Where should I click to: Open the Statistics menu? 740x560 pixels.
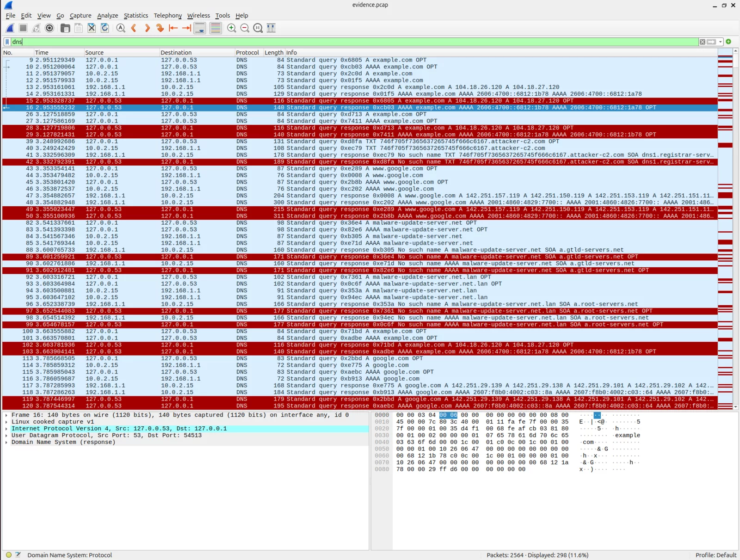pos(136,15)
